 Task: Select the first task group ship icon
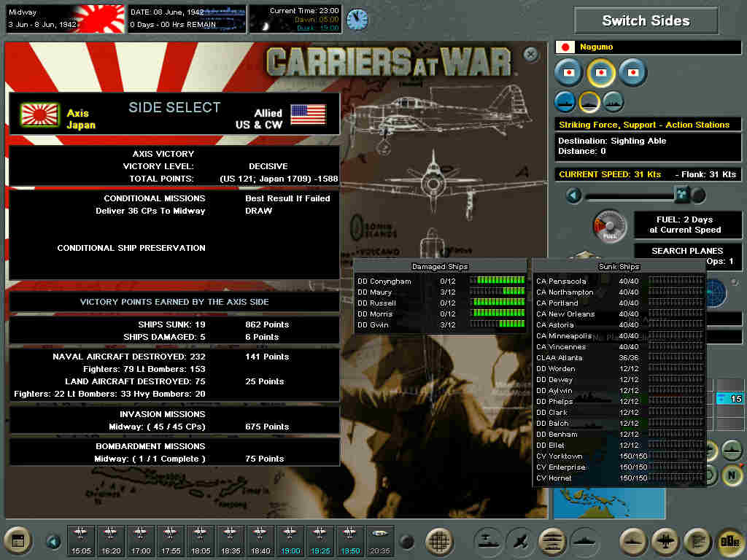(x=565, y=102)
